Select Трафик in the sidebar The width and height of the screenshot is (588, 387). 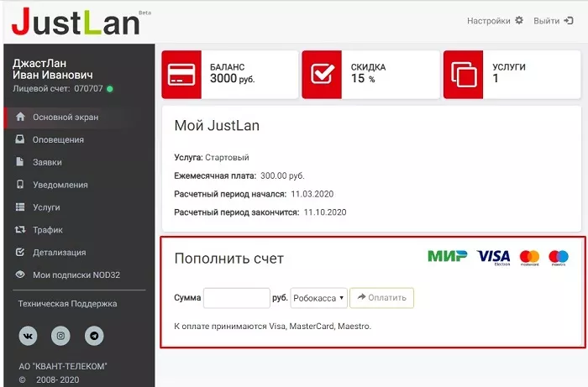click(x=48, y=230)
